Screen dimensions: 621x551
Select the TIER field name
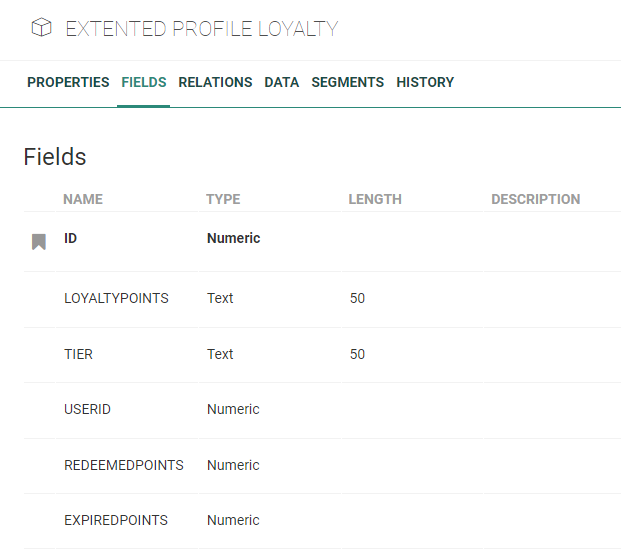79,354
